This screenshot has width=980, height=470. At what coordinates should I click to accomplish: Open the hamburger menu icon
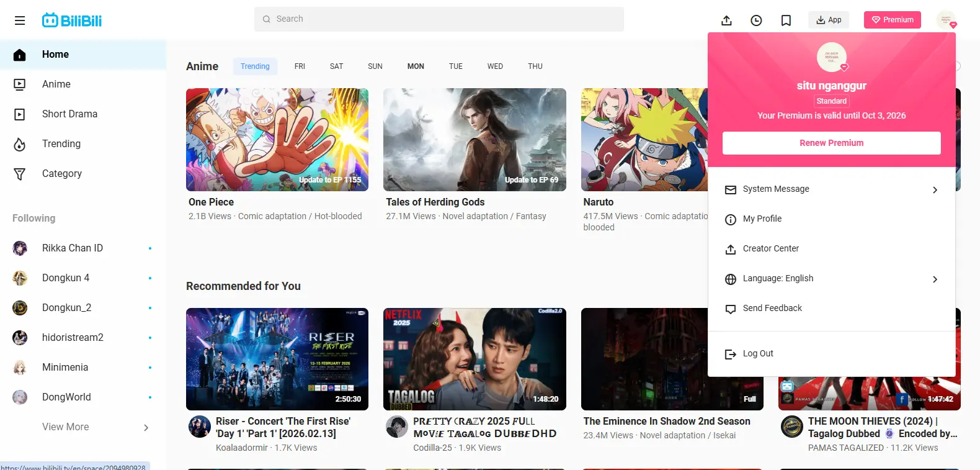point(20,20)
